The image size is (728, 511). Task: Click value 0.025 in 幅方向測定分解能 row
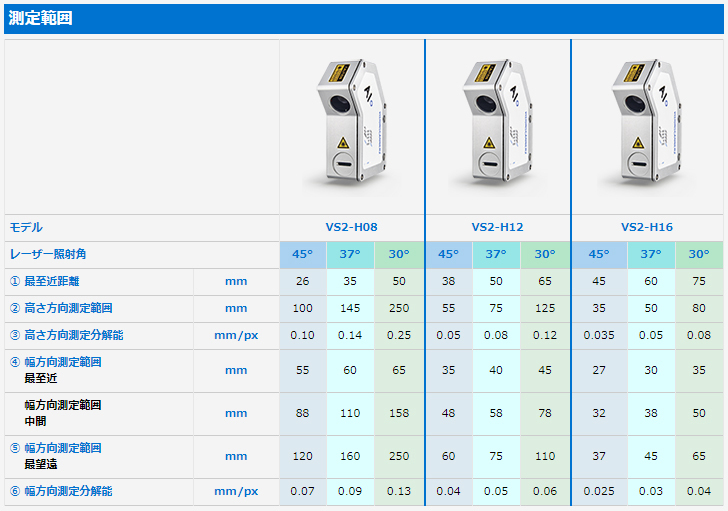599,491
